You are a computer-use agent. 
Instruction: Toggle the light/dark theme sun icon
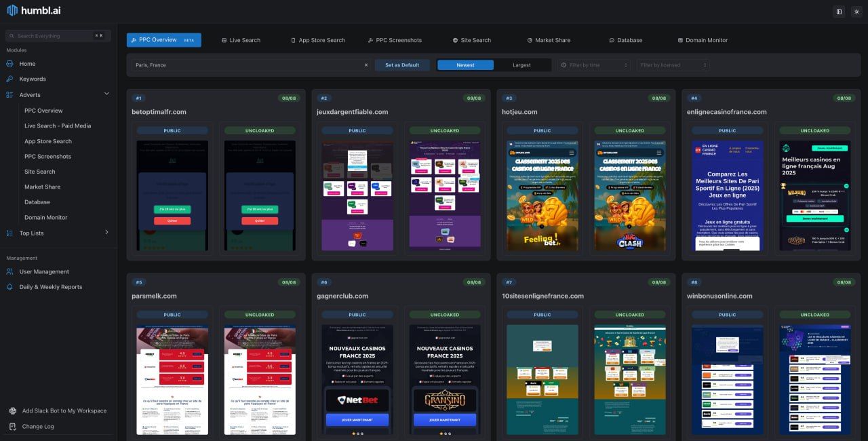click(856, 12)
